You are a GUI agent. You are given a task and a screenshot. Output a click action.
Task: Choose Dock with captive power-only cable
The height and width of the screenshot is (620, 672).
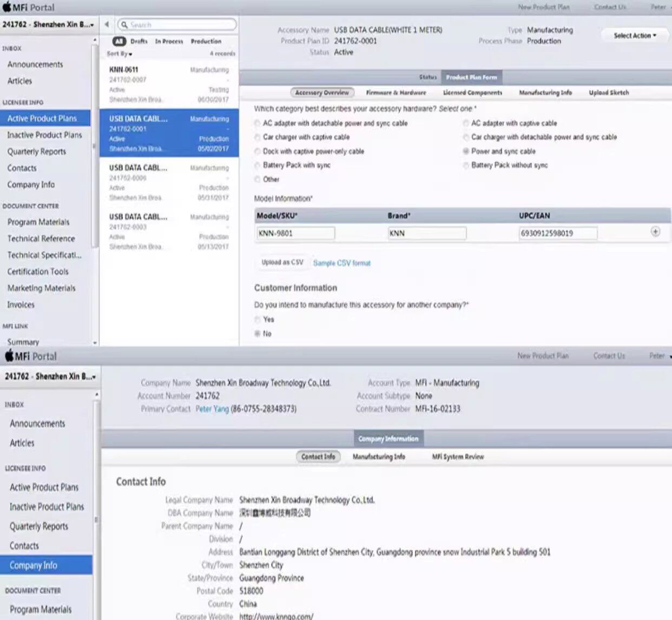pyautogui.click(x=257, y=151)
